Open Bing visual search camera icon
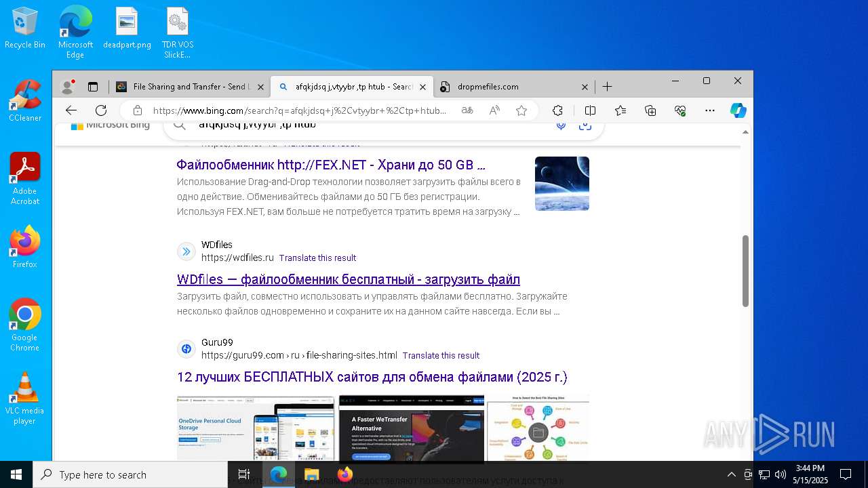The width and height of the screenshot is (868, 488). click(x=585, y=125)
